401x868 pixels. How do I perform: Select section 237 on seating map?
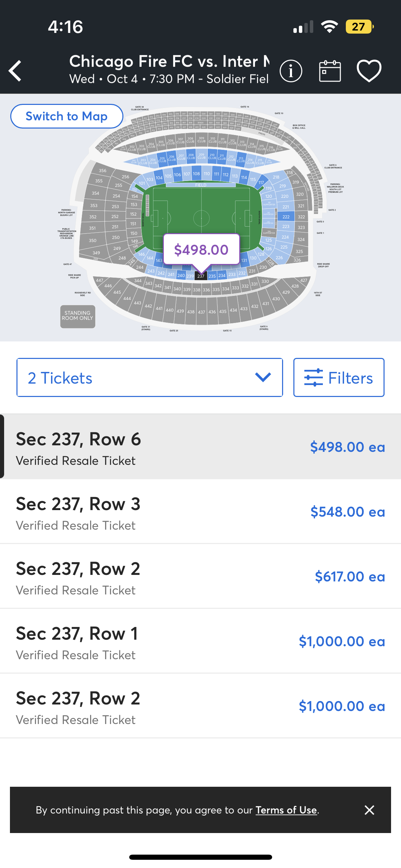201,276
